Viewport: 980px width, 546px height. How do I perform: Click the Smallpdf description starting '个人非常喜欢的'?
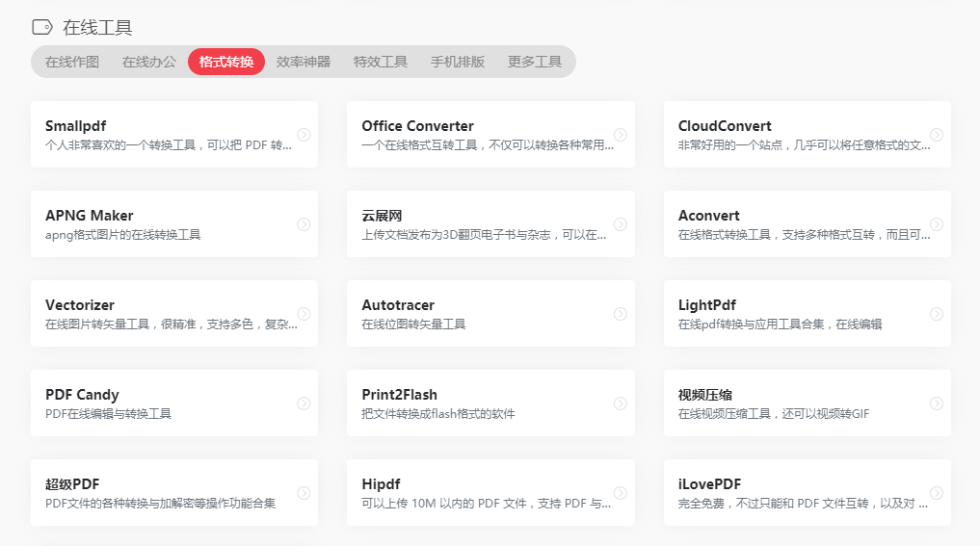pos(168,145)
